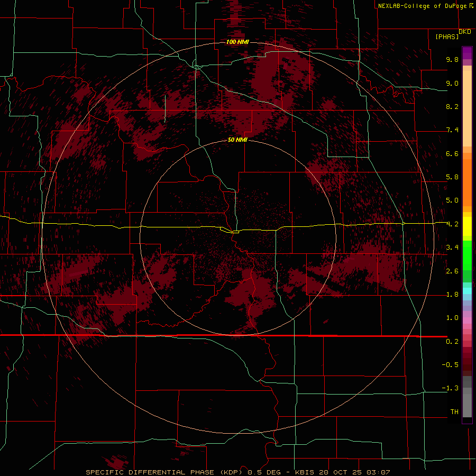
Task: Click the Specific Differential Phase KDP title text
Action: click(x=166, y=472)
